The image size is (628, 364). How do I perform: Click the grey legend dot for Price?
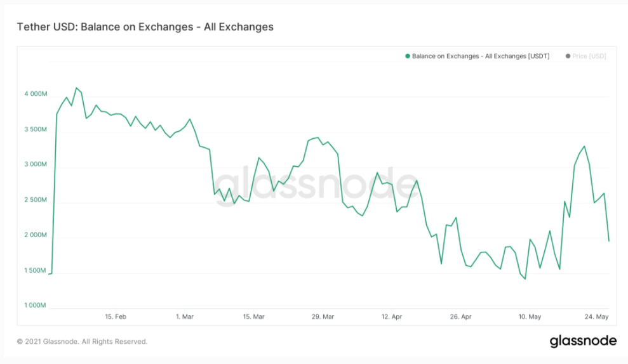click(x=568, y=56)
